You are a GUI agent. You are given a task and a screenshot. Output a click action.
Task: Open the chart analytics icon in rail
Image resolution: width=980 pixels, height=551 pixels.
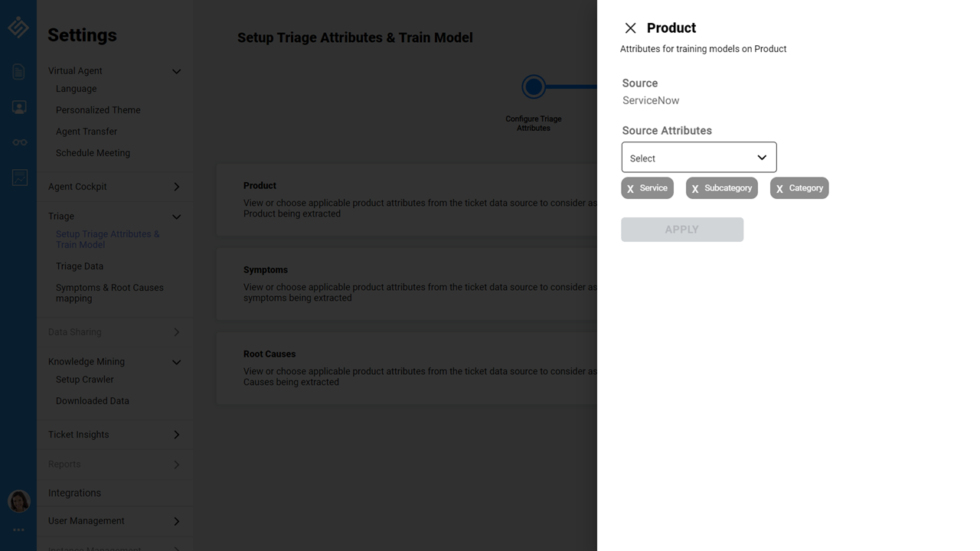coord(19,178)
